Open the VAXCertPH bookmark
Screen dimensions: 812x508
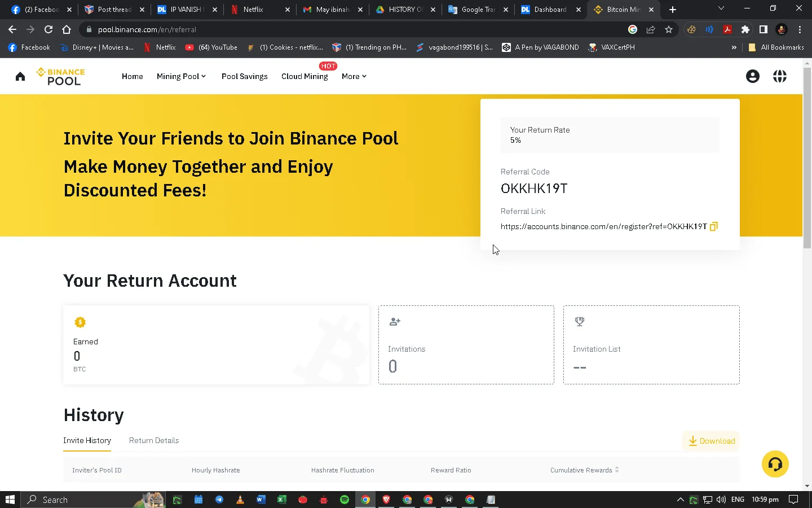click(x=611, y=47)
